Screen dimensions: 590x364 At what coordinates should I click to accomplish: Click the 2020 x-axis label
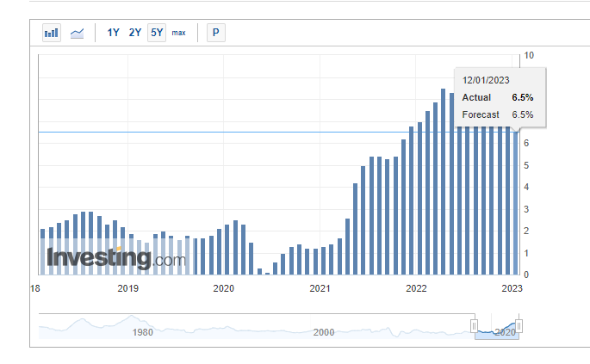(223, 288)
